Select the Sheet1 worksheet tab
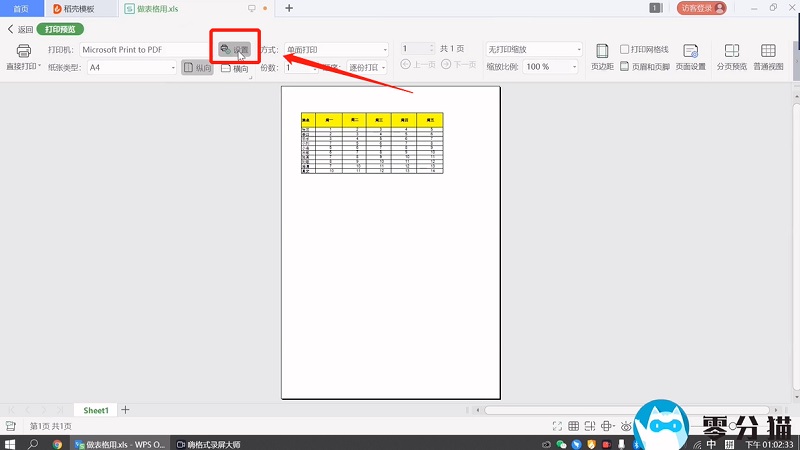This screenshot has width=800, height=450. (x=95, y=410)
